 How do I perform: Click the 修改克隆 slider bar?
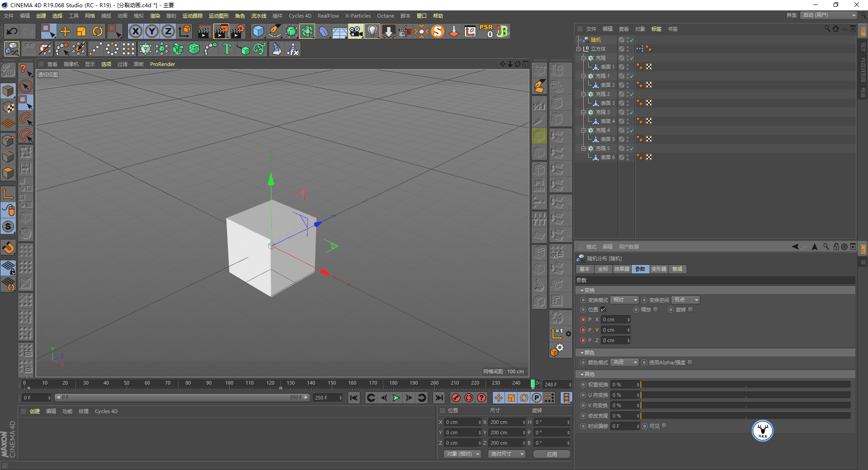click(x=745, y=416)
